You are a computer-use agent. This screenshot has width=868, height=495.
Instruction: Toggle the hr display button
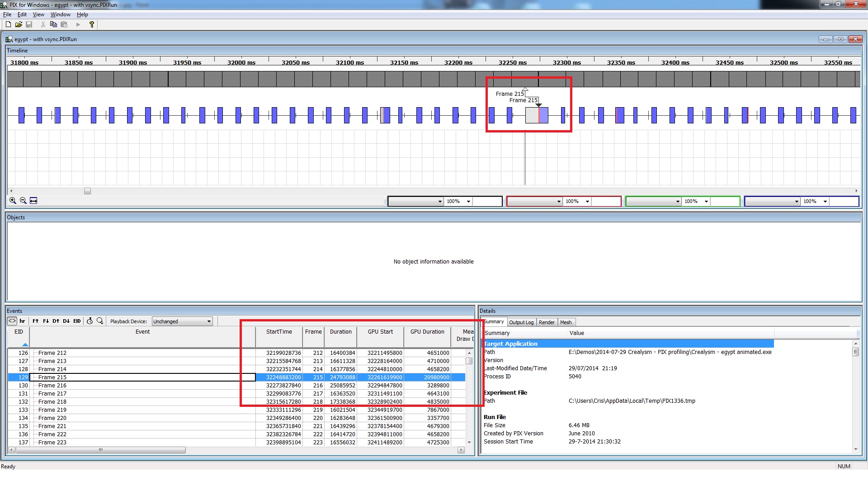click(22, 321)
